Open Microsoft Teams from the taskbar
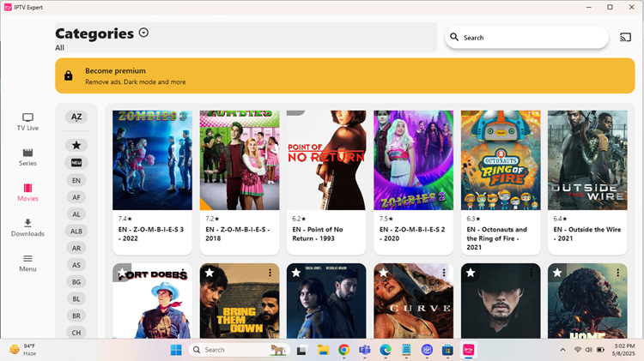The width and height of the screenshot is (644, 361). pos(364,350)
